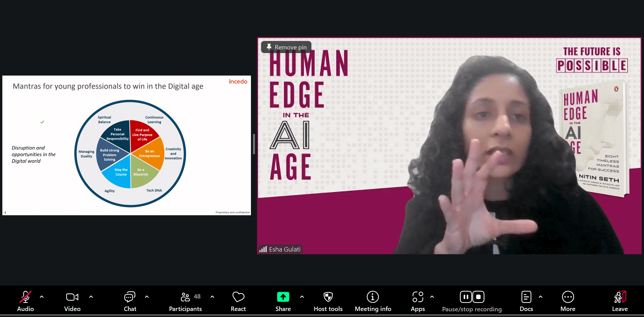Stop the recording
This screenshot has height=317, width=644.
[478, 297]
